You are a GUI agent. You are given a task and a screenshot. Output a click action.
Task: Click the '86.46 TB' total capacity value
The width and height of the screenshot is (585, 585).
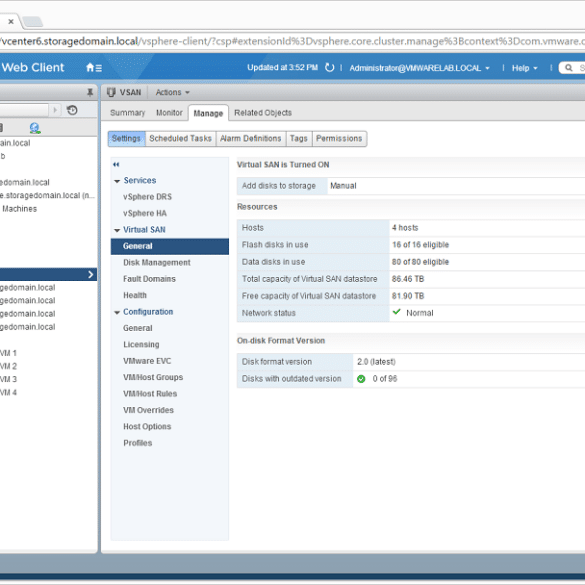coord(408,279)
